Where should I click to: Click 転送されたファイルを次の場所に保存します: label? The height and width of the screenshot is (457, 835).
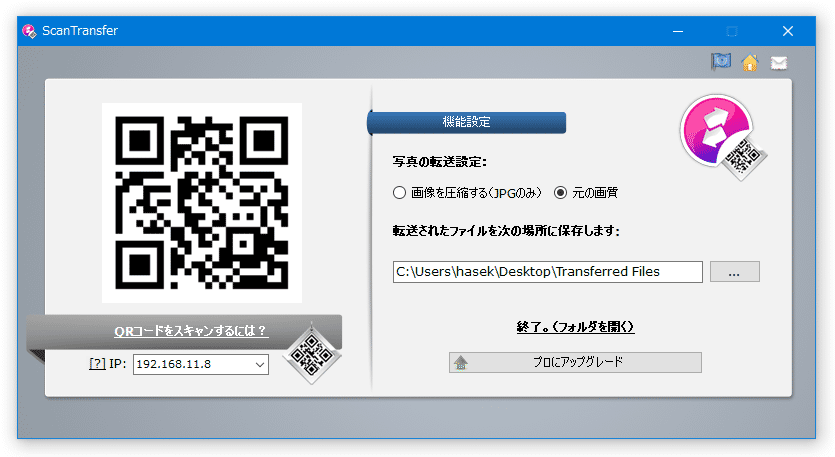pyautogui.click(x=506, y=231)
